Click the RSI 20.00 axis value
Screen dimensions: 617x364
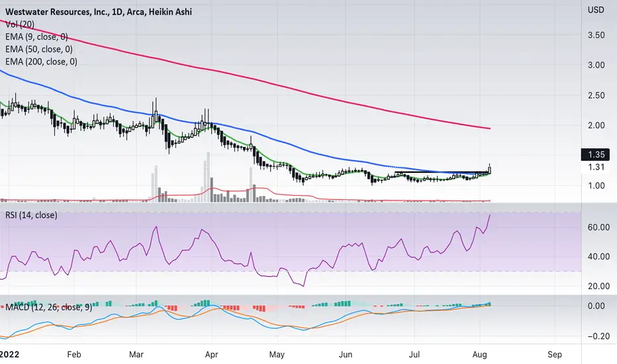click(x=599, y=286)
